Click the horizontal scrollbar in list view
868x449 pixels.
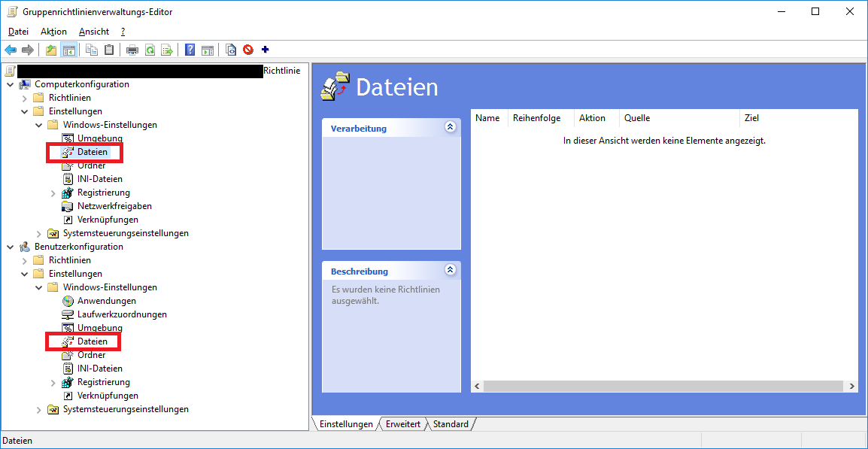[662, 386]
